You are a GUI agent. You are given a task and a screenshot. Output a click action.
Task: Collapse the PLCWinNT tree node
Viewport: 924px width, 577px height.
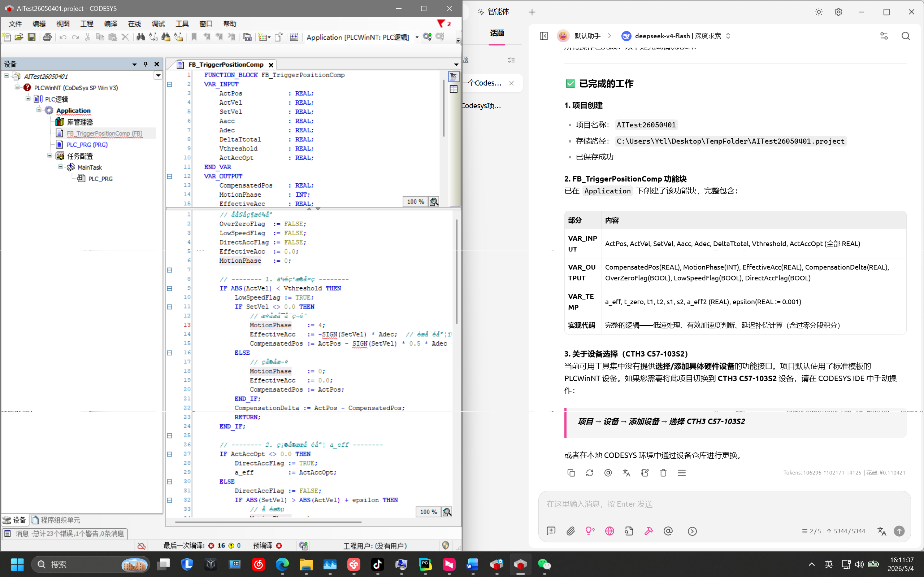tap(17, 87)
